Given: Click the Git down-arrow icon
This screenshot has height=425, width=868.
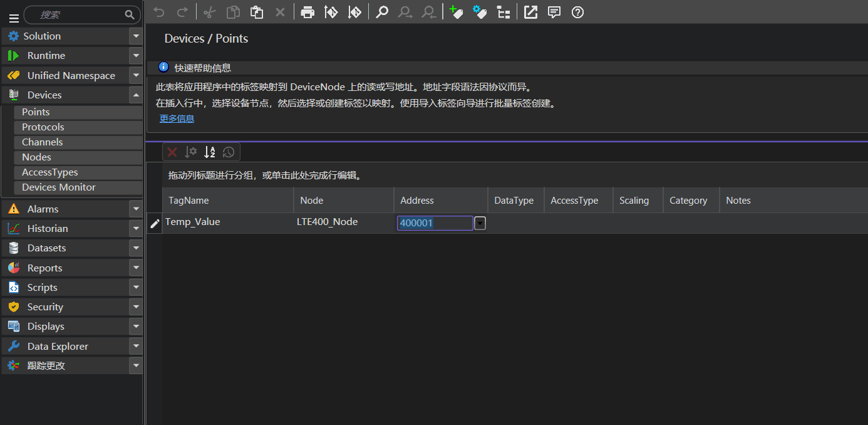Looking at the screenshot, I should [x=354, y=12].
